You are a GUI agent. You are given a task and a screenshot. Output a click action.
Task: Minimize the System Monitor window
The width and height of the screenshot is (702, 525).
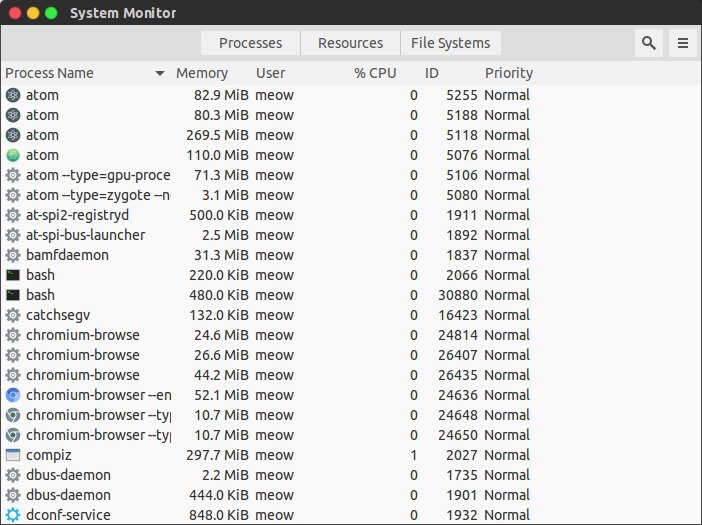click(x=33, y=13)
